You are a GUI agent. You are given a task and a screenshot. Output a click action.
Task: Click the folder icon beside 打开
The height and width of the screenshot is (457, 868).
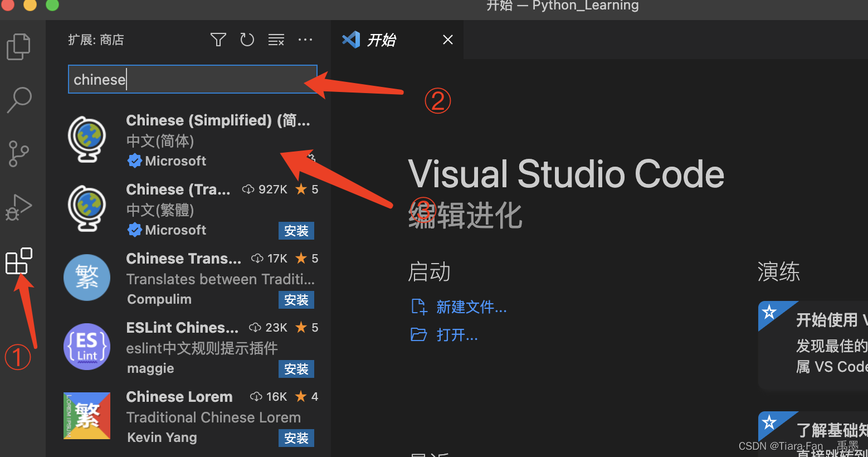point(418,334)
